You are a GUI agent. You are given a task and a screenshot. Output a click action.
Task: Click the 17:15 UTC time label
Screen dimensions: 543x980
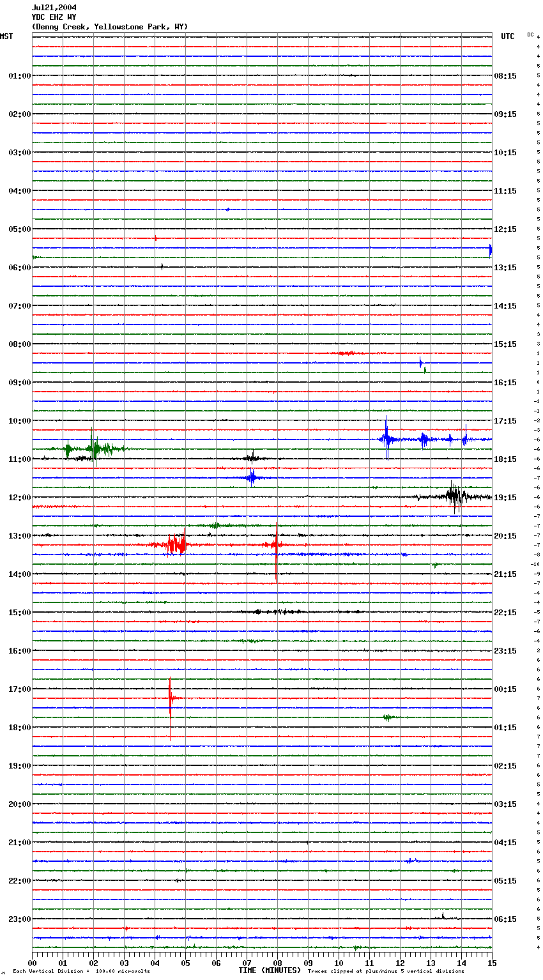pyautogui.click(x=505, y=421)
